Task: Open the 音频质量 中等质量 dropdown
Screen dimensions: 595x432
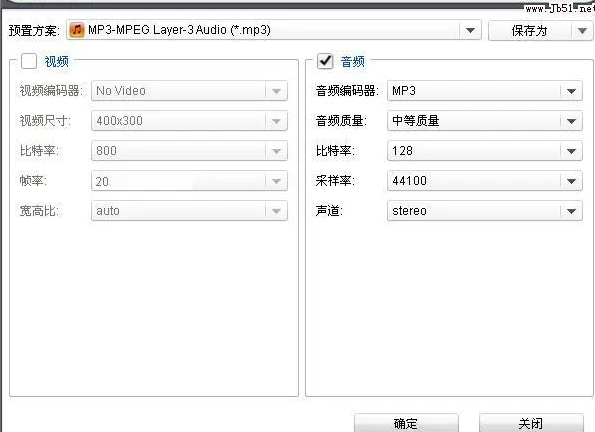Action: tap(485, 121)
